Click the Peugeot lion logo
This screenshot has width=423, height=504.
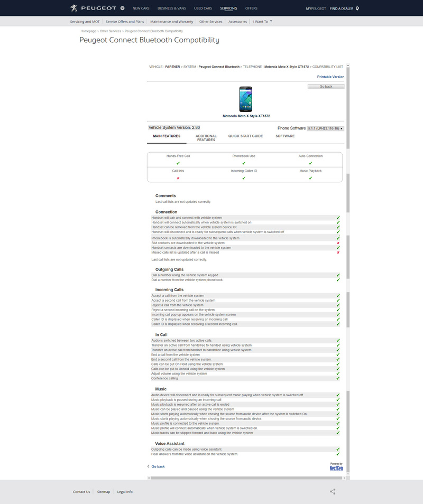coord(74,8)
